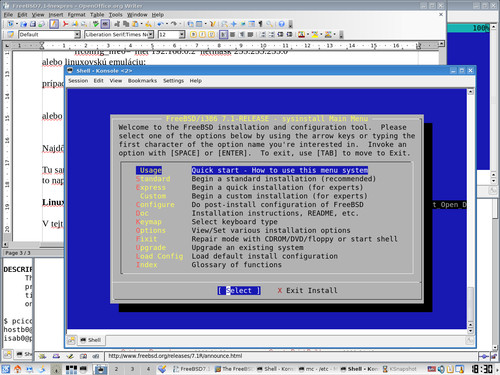Toggle Align Left paragraph button

(x=224, y=34)
